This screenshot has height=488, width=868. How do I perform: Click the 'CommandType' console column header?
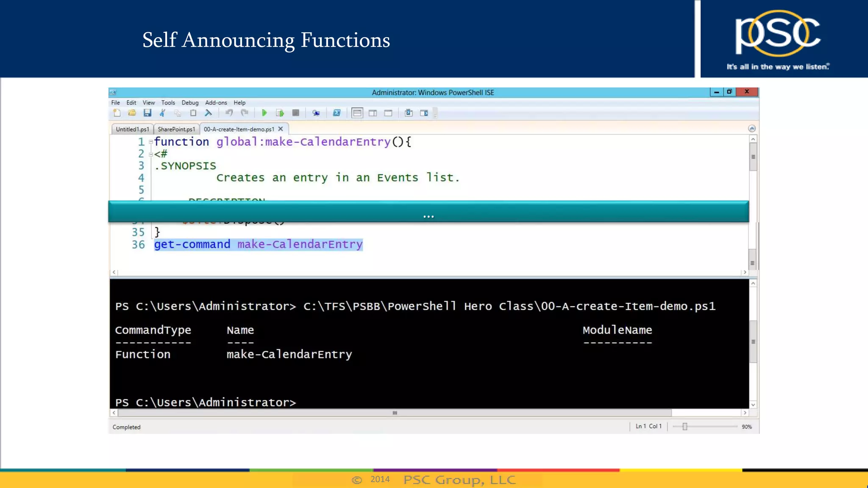coord(153,330)
